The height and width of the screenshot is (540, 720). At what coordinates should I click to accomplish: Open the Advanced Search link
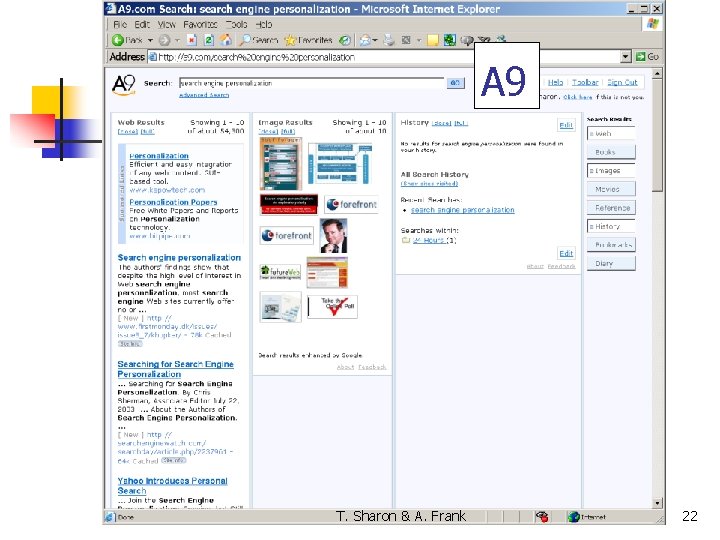(x=204, y=95)
